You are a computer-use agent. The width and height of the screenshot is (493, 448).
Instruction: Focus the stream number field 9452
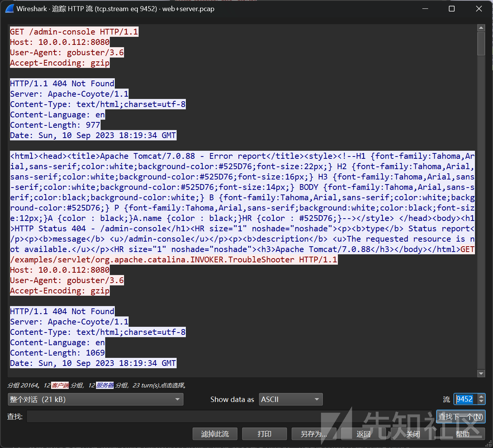click(x=466, y=399)
